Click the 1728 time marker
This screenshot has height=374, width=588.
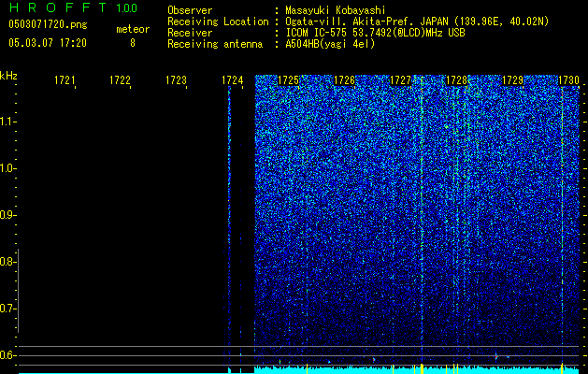(x=456, y=80)
